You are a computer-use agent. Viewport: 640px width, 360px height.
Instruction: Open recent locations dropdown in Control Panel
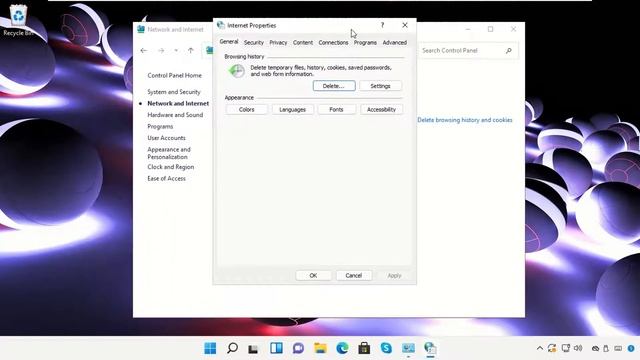[176, 51]
